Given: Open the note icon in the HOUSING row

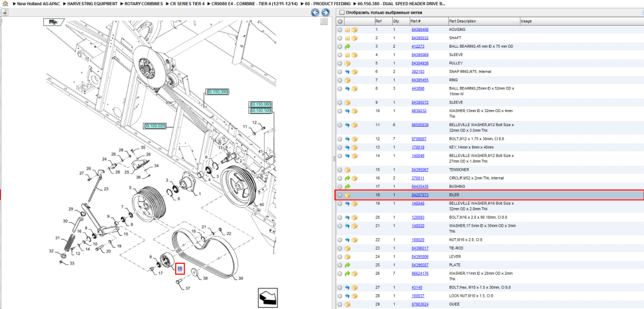Looking at the screenshot, I should [347, 30].
